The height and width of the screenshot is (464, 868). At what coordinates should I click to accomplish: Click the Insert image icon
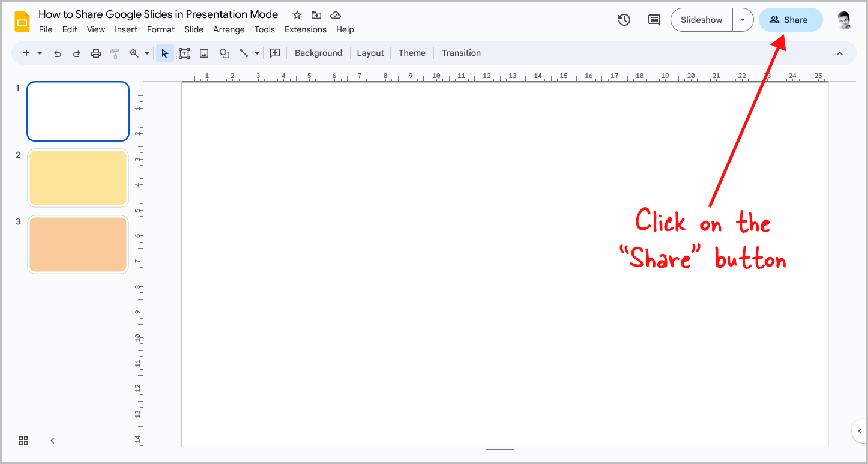(204, 53)
